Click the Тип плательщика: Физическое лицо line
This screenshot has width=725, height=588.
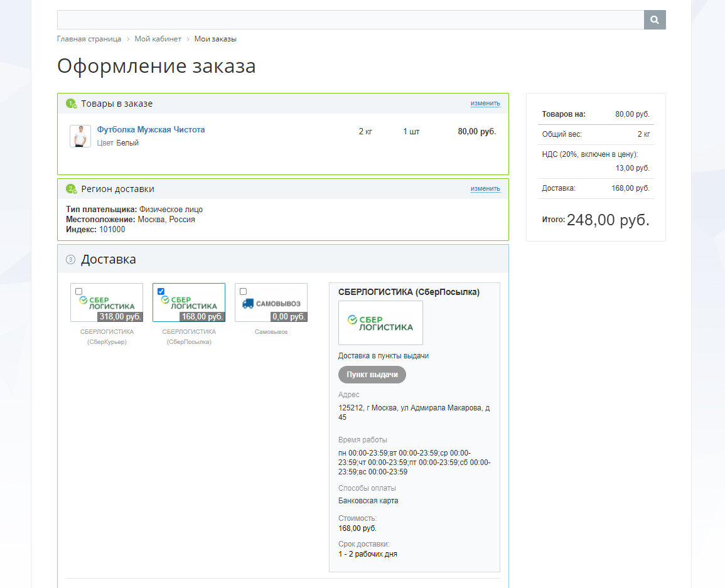(134, 210)
